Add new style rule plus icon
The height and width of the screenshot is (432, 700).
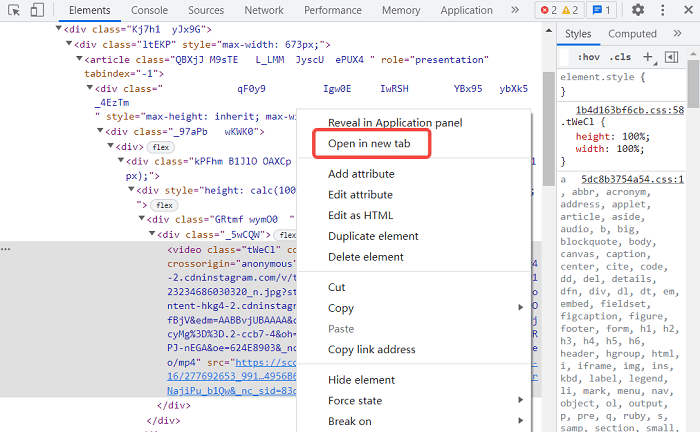click(x=647, y=57)
